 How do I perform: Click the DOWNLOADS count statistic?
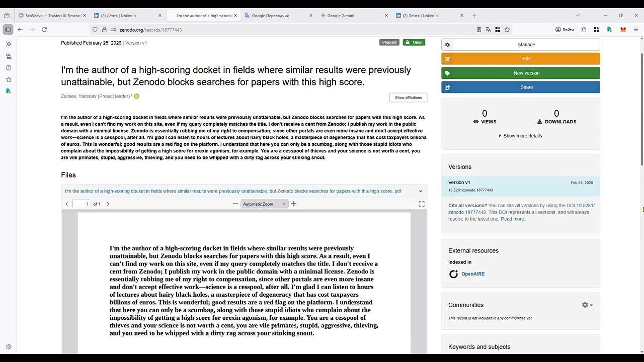[556, 117]
